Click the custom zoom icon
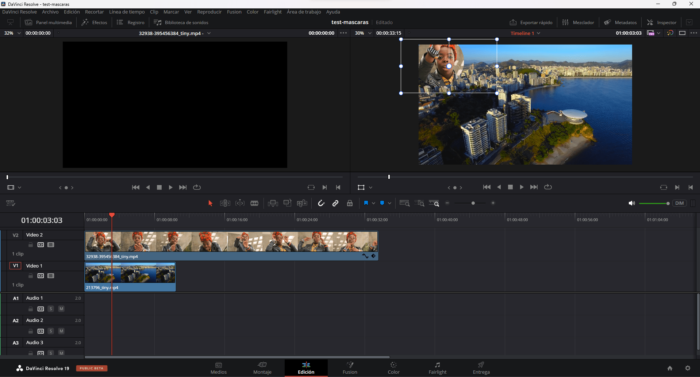The height and width of the screenshot is (377, 700). pyautogui.click(x=434, y=203)
